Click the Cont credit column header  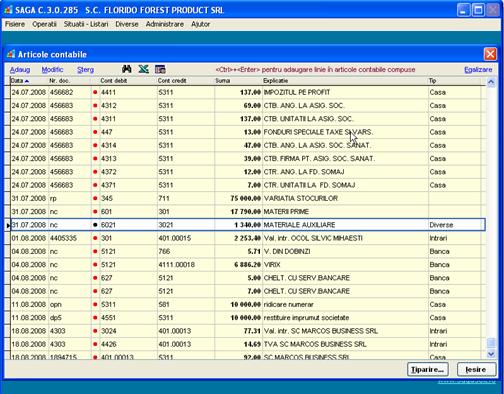186,81
